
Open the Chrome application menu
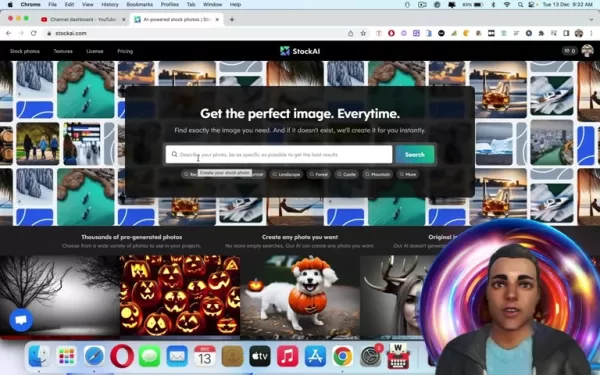pos(31,5)
